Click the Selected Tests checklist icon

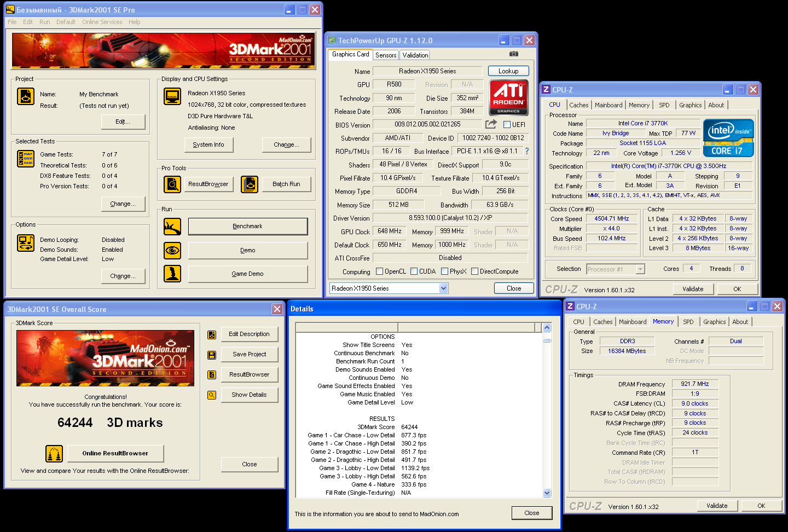click(x=26, y=159)
